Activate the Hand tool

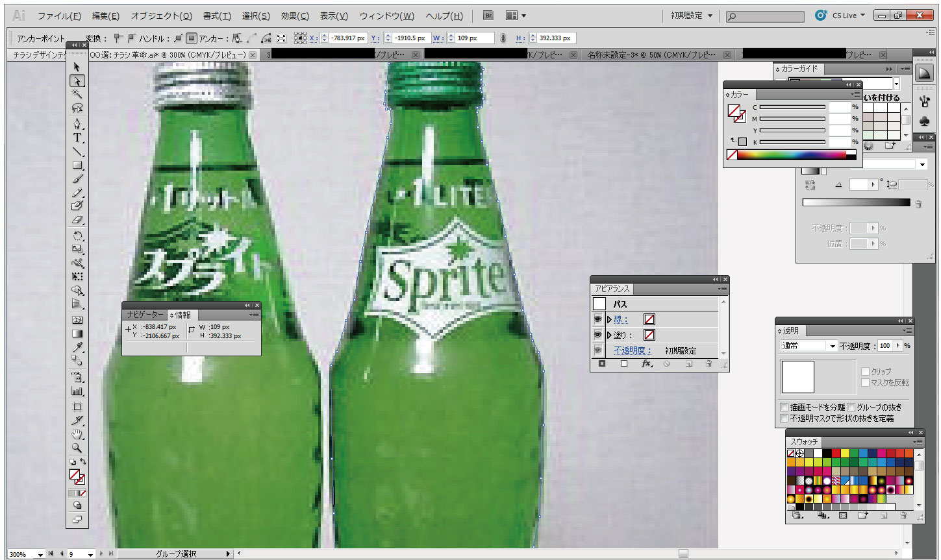[77, 434]
